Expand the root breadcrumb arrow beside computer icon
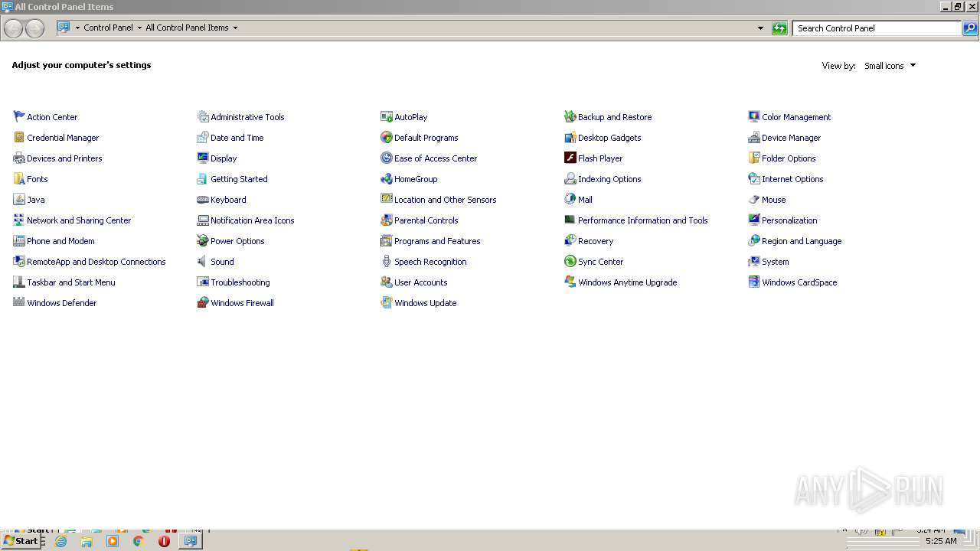This screenshot has height=551, width=980. click(77, 28)
